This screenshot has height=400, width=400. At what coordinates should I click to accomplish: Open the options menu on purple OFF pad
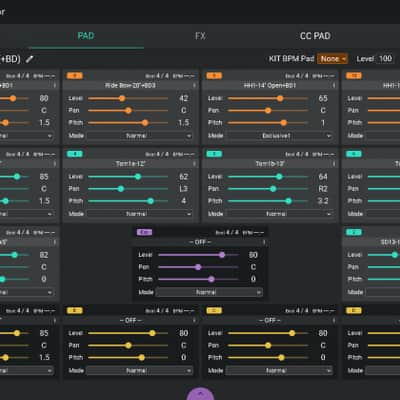tap(264, 242)
